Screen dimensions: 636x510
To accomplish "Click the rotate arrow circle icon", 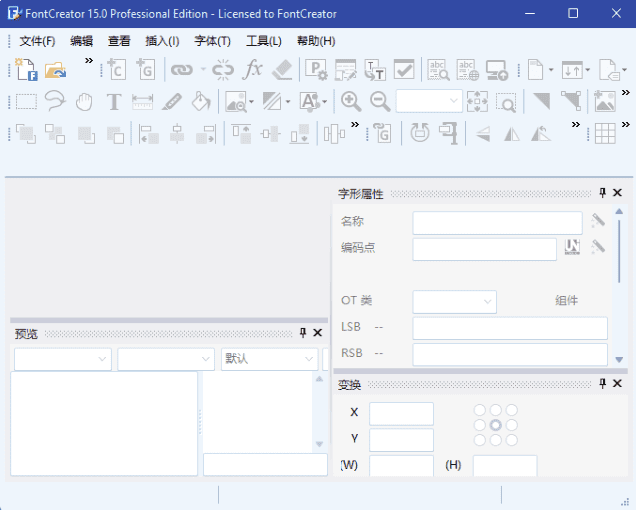I will 420,133.
